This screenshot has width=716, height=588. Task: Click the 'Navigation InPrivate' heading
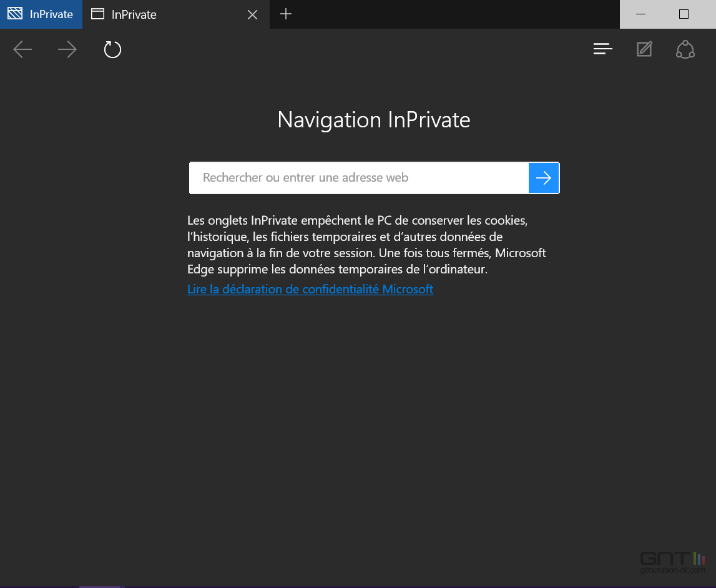pos(374,120)
